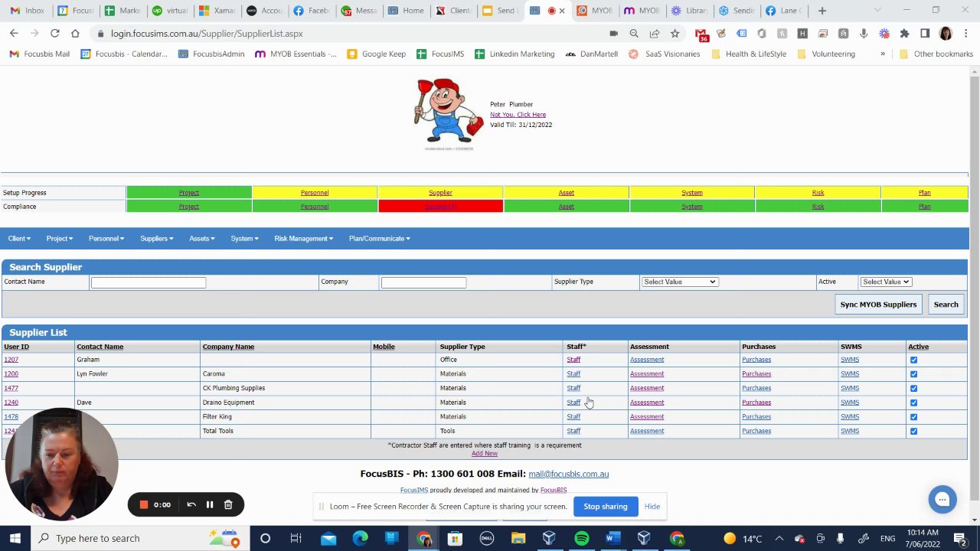Open Word from the taskbar
This screenshot has width=980, height=551.
click(x=612, y=538)
